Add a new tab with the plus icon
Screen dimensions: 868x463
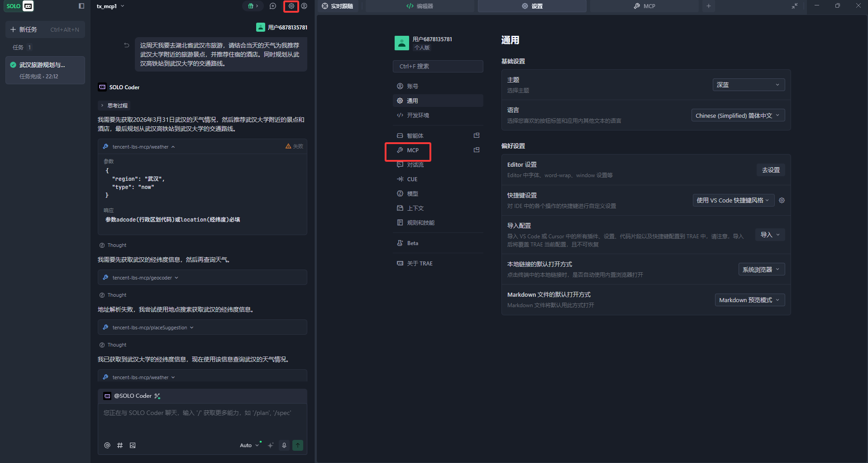pos(709,6)
